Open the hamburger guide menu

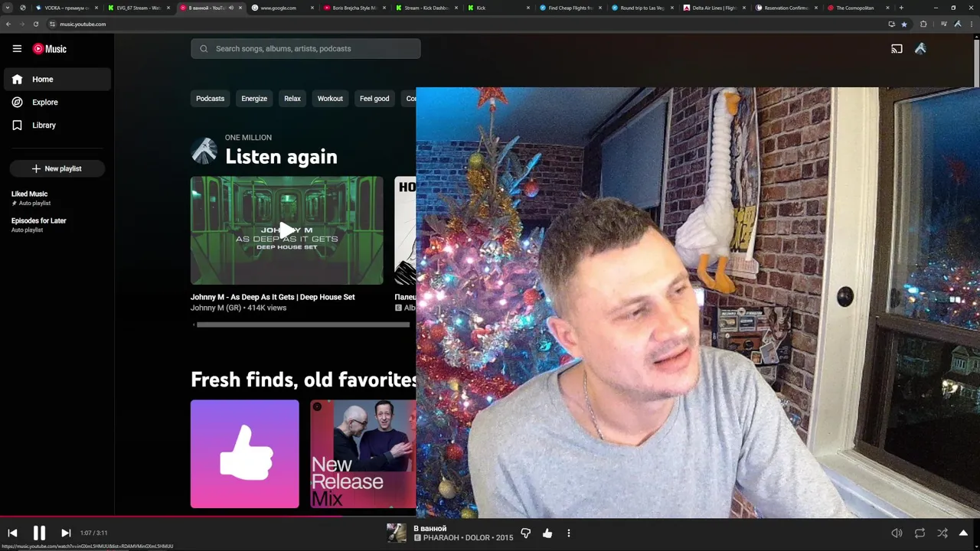(x=17, y=48)
